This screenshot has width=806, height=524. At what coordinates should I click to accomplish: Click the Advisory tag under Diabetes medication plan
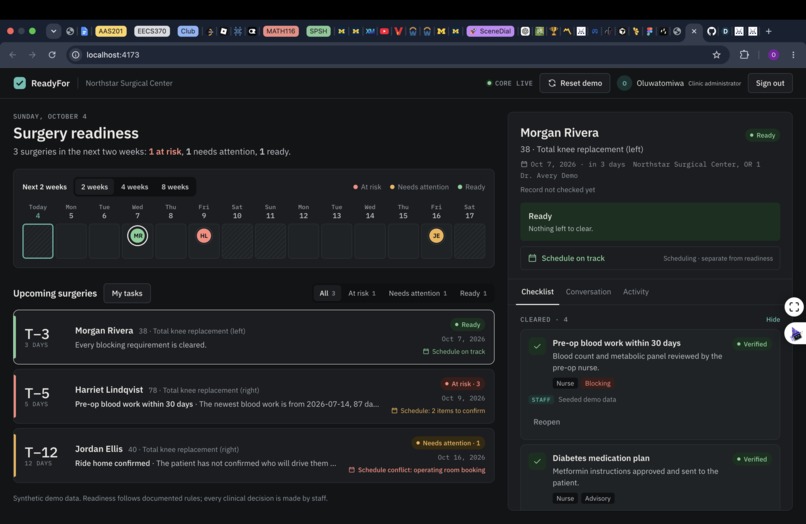click(x=597, y=498)
